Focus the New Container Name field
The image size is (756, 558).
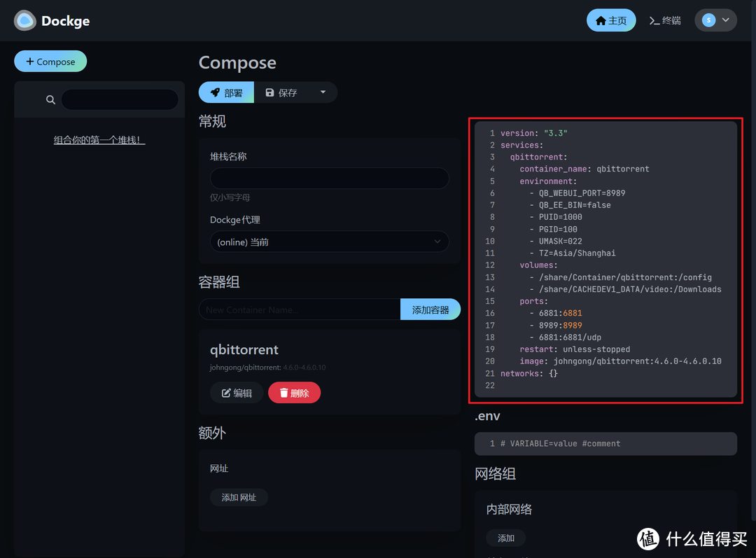(x=300, y=309)
